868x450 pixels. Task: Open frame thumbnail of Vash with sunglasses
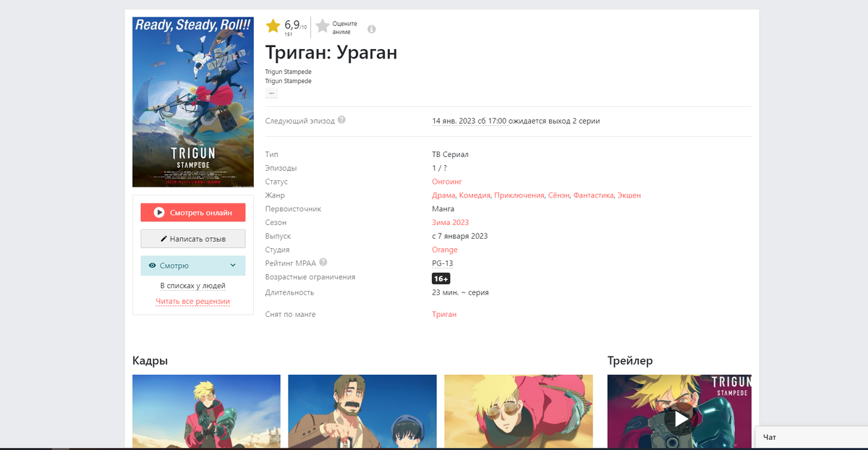click(x=519, y=412)
